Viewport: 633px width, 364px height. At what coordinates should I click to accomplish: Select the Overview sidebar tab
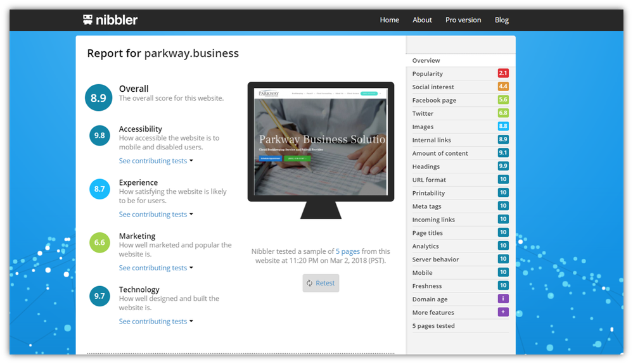pos(461,61)
